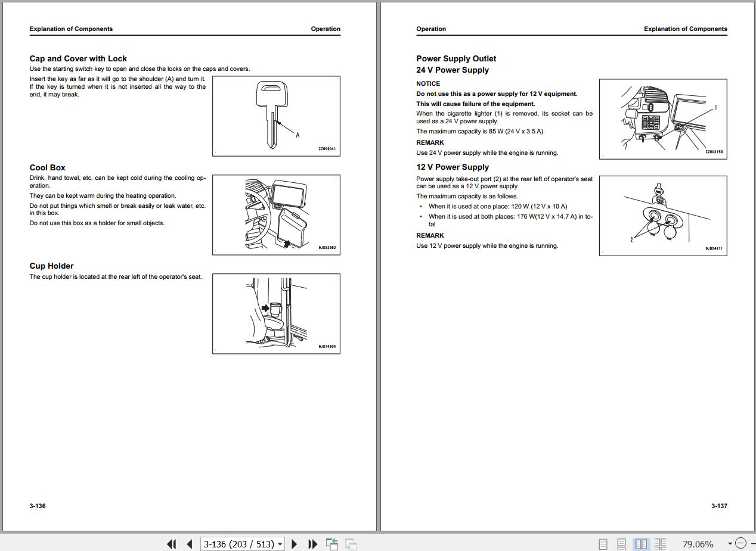Click 'Use 12 V power supply while' remark text
Image resolution: width=756 pixels, height=551 pixels.
pyautogui.click(x=487, y=245)
